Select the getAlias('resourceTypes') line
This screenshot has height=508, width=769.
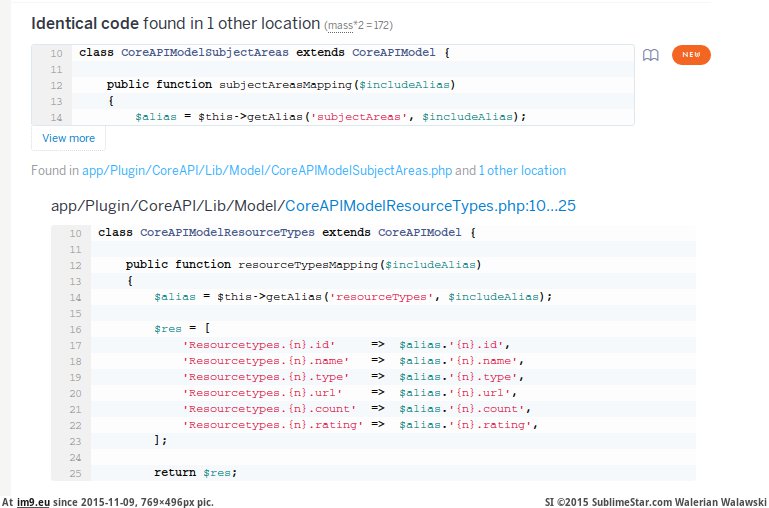tap(353, 297)
